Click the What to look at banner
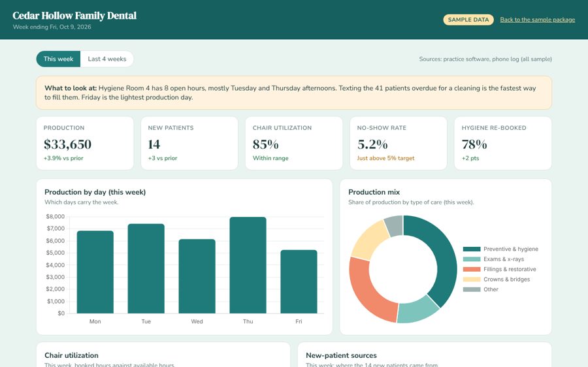The image size is (588, 367). 293,93
